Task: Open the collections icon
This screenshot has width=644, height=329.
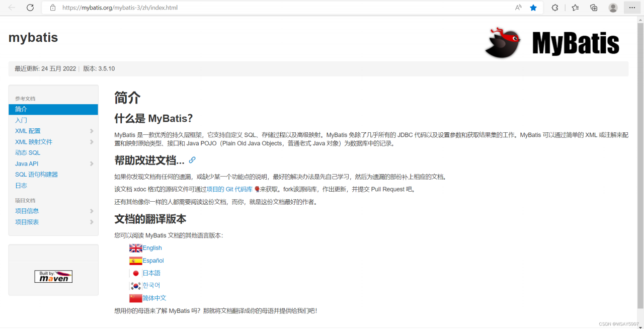Action: 594,8
